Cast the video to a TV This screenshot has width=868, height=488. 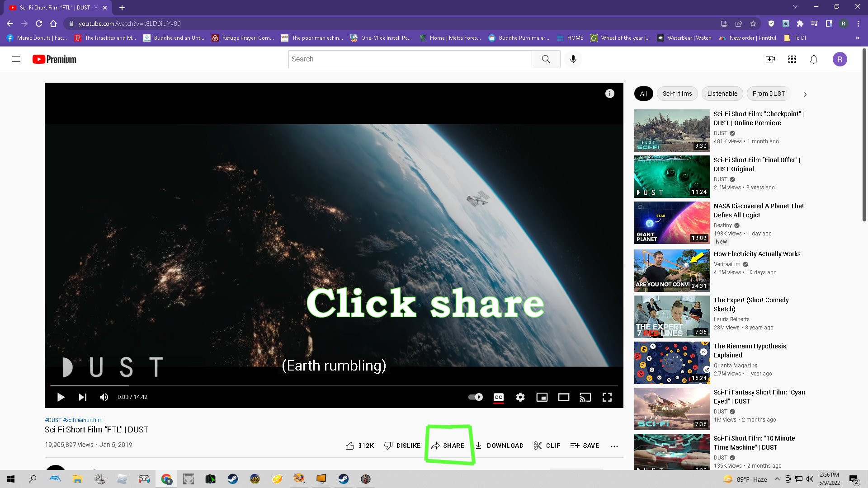(x=585, y=397)
